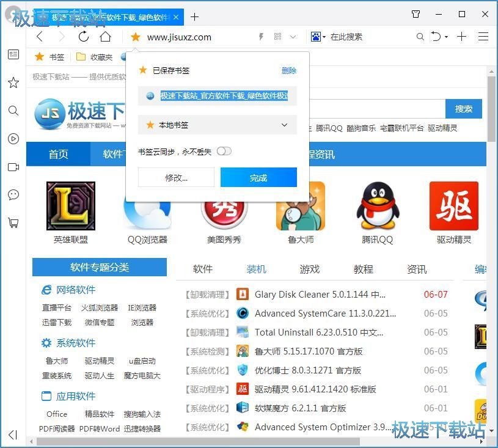The image size is (498, 448).
Task: Click the horizontal scrollbar thumb
Action: click(x=198, y=442)
